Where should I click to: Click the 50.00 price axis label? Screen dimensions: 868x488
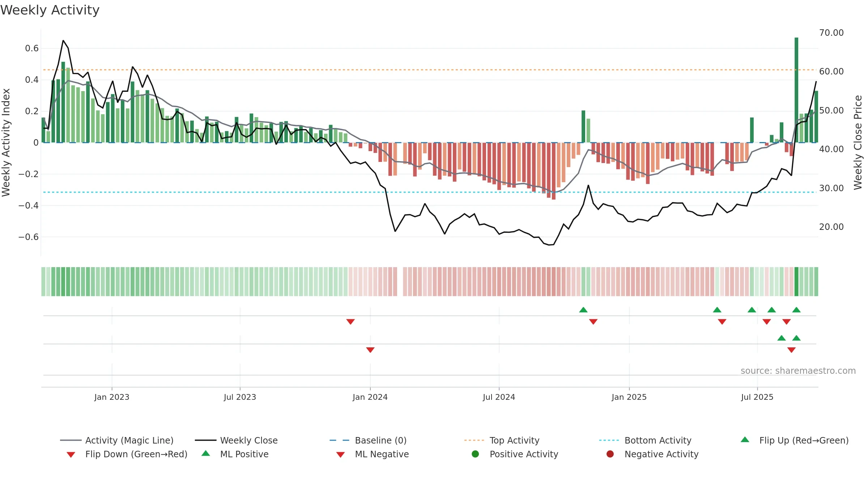[x=831, y=110]
